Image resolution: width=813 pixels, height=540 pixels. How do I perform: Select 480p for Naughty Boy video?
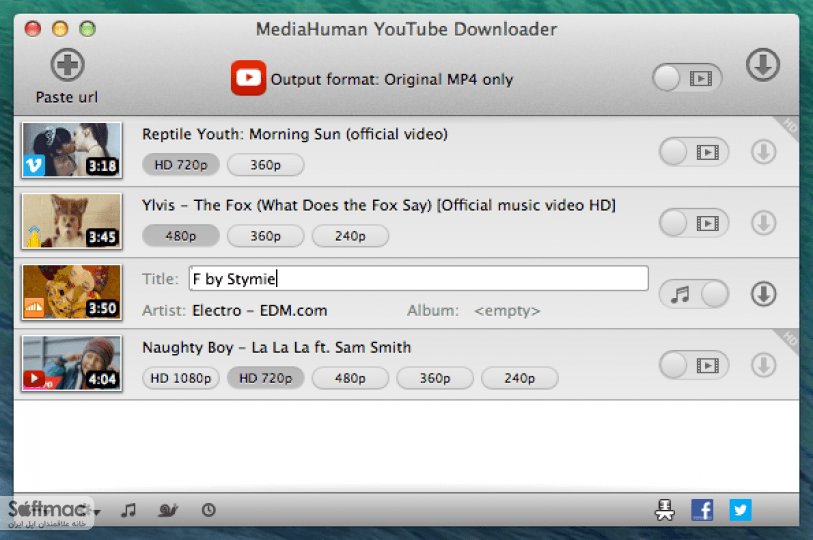tap(350, 378)
